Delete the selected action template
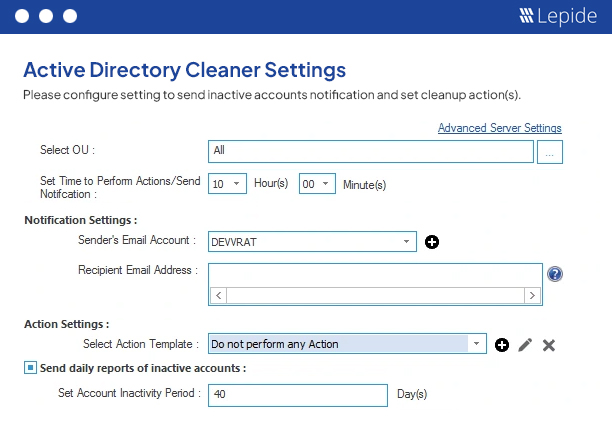Image resolution: width=612 pixels, height=430 pixels. [548, 345]
